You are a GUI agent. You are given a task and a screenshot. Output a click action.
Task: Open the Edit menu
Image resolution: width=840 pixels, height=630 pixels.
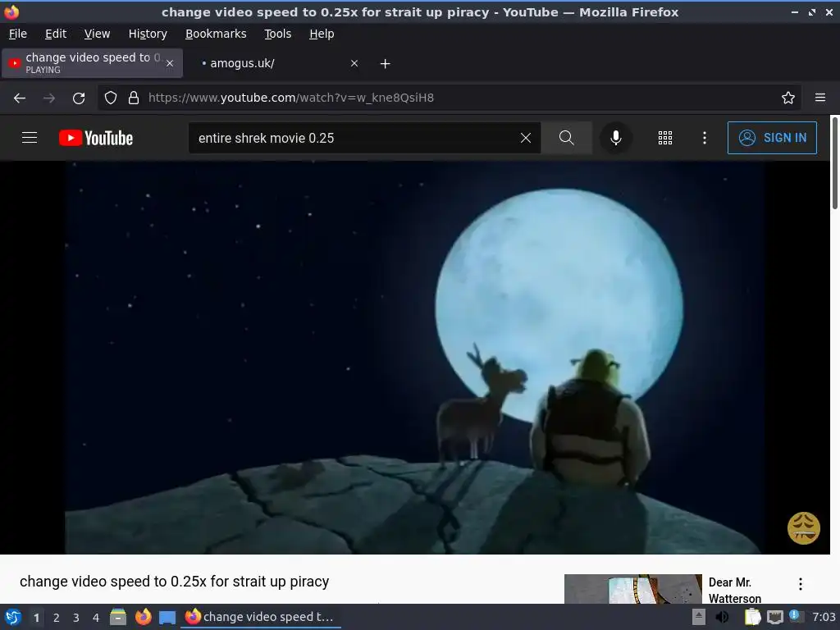(56, 34)
